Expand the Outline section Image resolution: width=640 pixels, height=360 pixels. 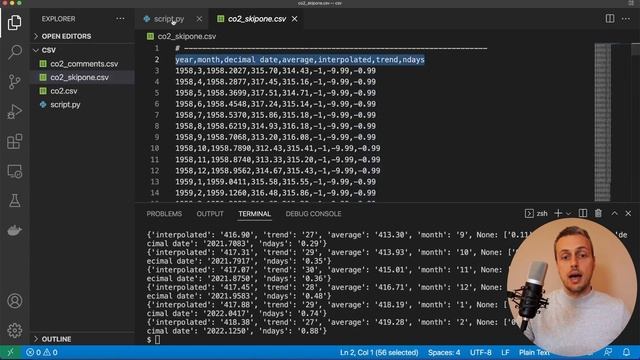(x=56, y=339)
